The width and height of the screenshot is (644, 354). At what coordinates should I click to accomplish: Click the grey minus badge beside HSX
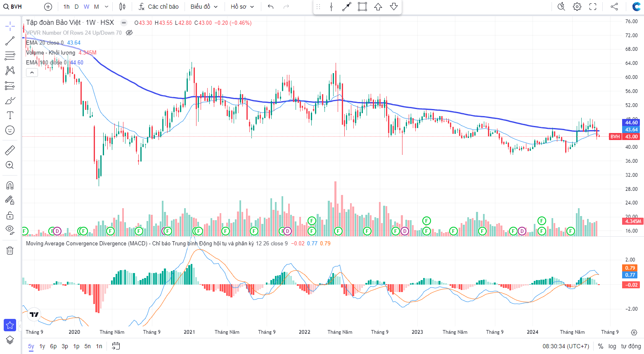pos(123,23)
